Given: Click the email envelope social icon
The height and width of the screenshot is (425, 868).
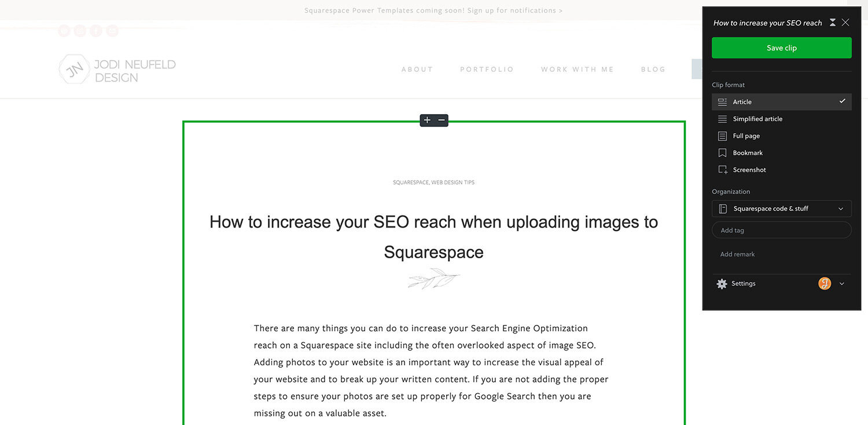Looking at the screenshot, I should click(112, 31).
